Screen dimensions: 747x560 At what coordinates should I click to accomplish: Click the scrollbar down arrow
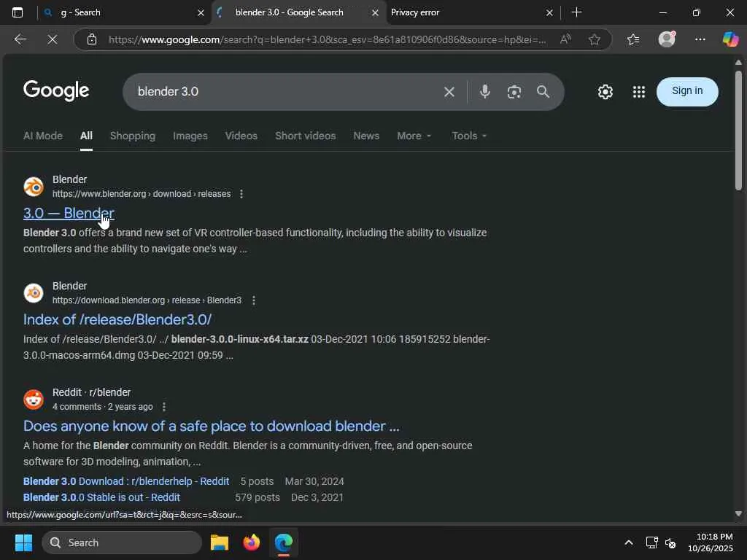pyautogui.click(x=738, y=514)
